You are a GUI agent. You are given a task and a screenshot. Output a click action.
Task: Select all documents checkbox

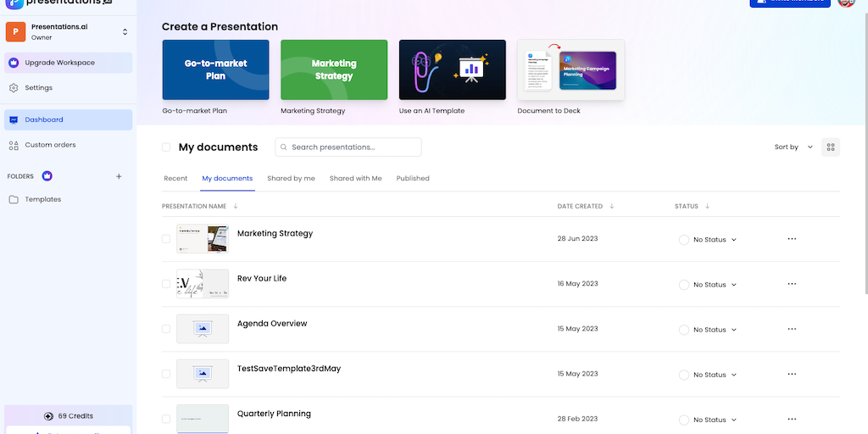(x=166, y=147)
